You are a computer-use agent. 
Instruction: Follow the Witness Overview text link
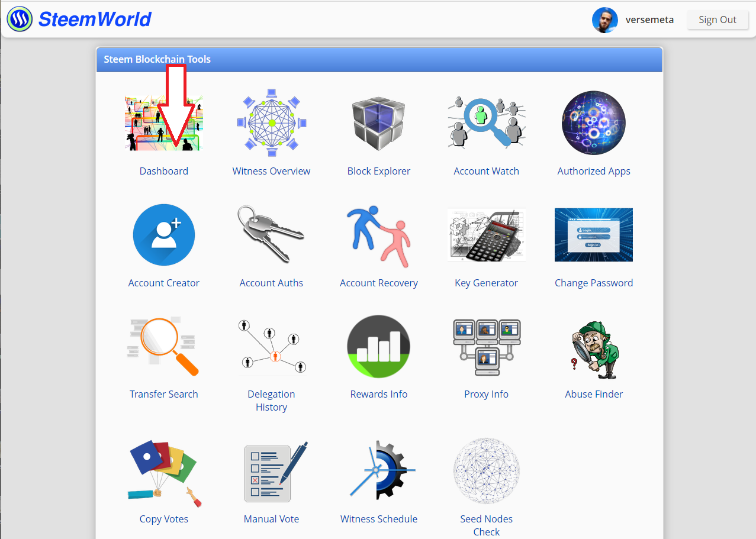coord(271,171)
